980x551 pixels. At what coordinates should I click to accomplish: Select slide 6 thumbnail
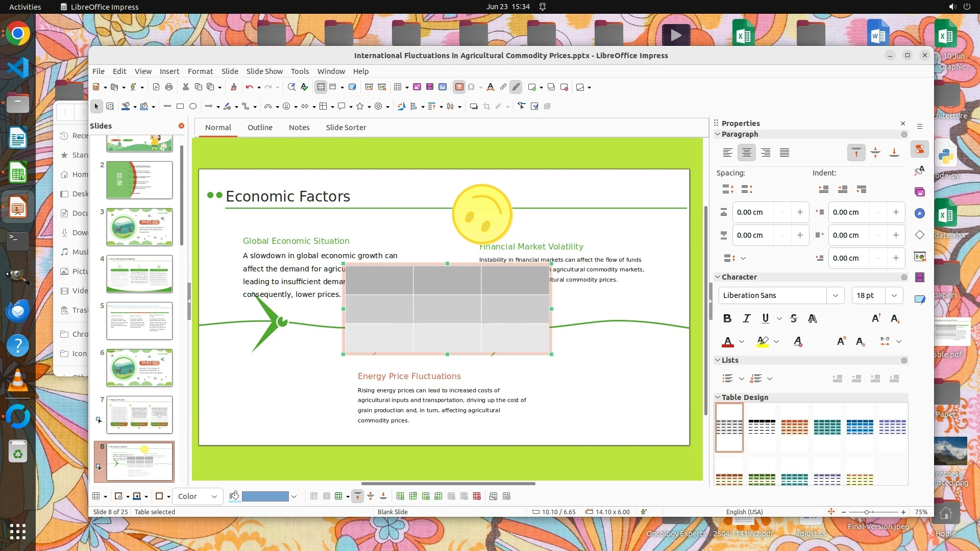[139, 368]
